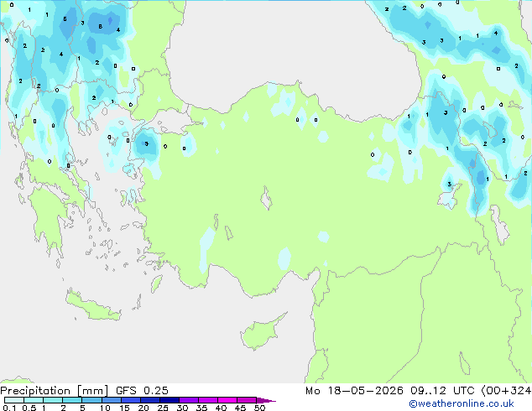Click the '0.5' label under the colour scale
The height and width of the screenshot is (411, 532).
tap(29, 408)
